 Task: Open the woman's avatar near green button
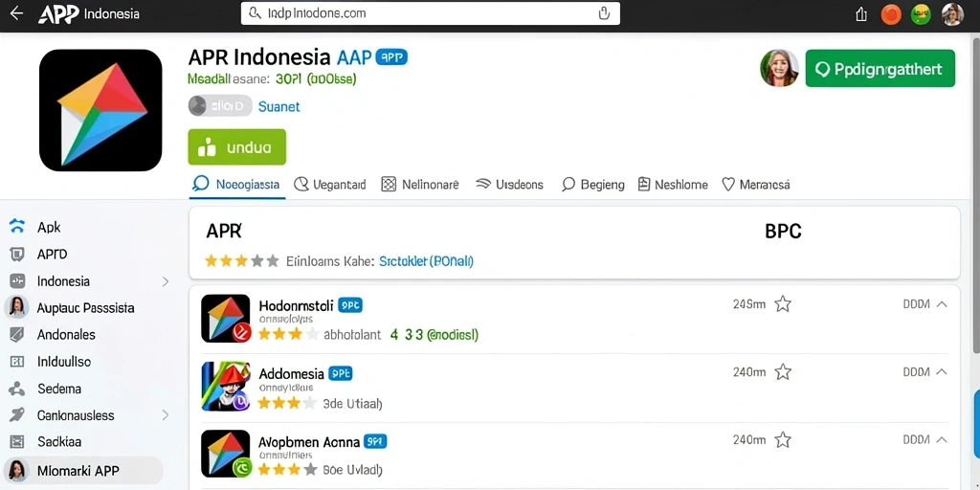779,68
